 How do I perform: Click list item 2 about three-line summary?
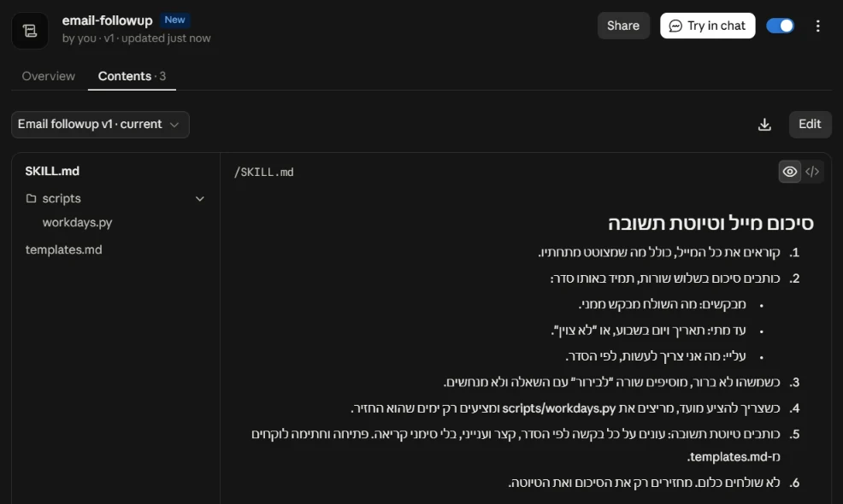click(x=675, y=278)
